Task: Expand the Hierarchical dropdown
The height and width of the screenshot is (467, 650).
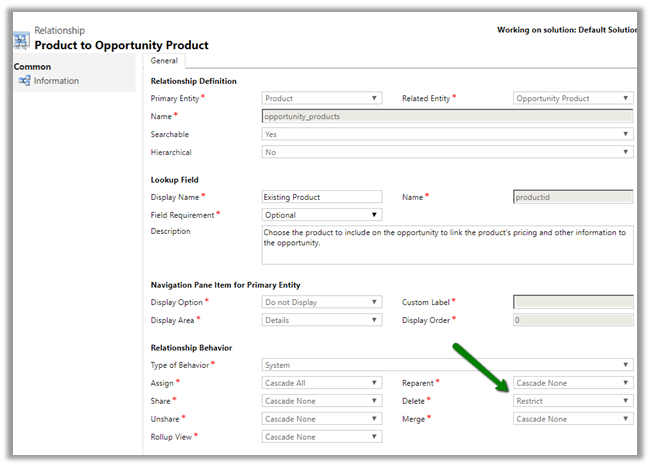Action: tap(447, 152)
